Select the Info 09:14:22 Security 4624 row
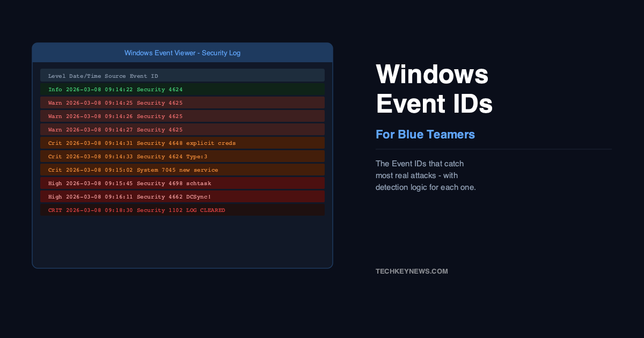Screen dimensions: 644x338 [182, 89]
